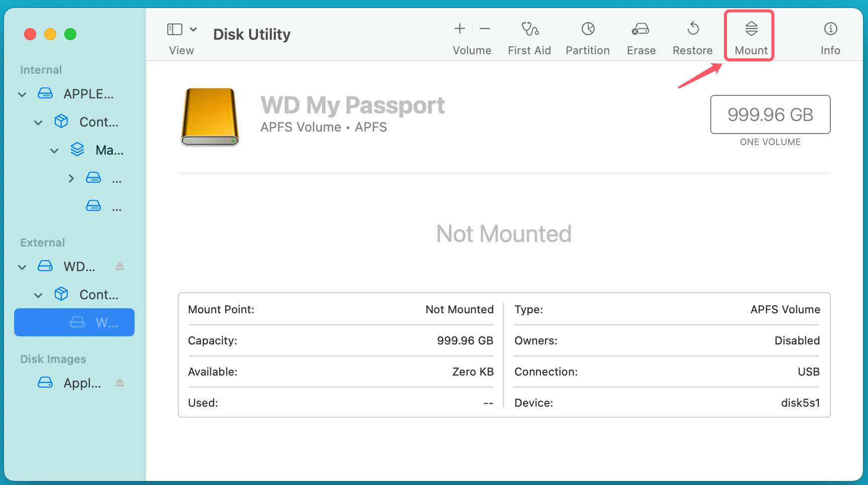Viewport: 868px width, 485px height.
Task: Open the View dropdown chevron
Action: point(193,29)
